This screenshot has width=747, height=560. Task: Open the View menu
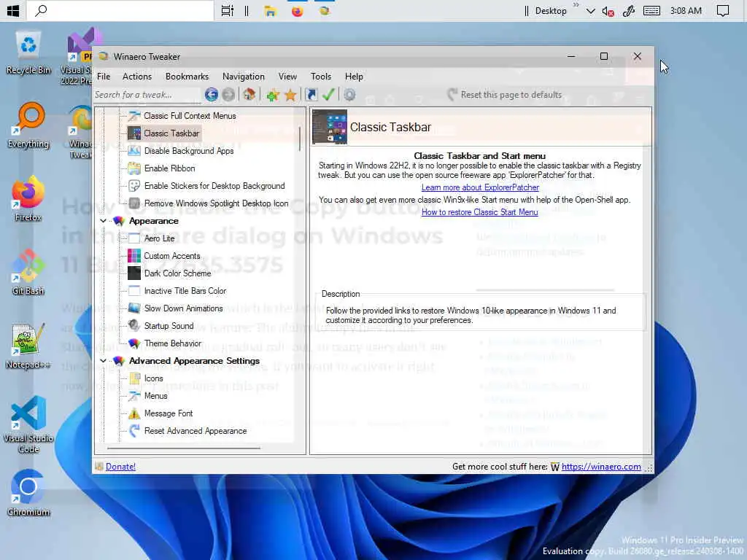pyautogui.click(x=287, y=77)
